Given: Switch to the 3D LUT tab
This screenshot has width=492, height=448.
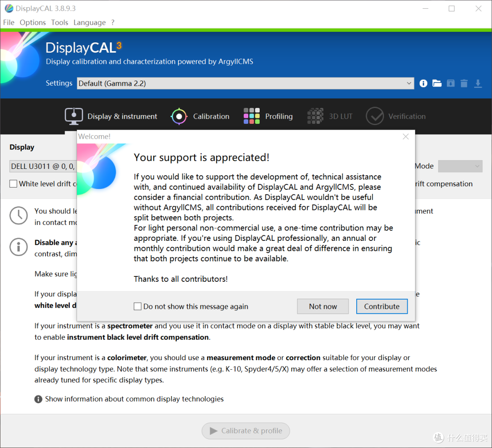Looking at the screenshot, I should [330, 116].
